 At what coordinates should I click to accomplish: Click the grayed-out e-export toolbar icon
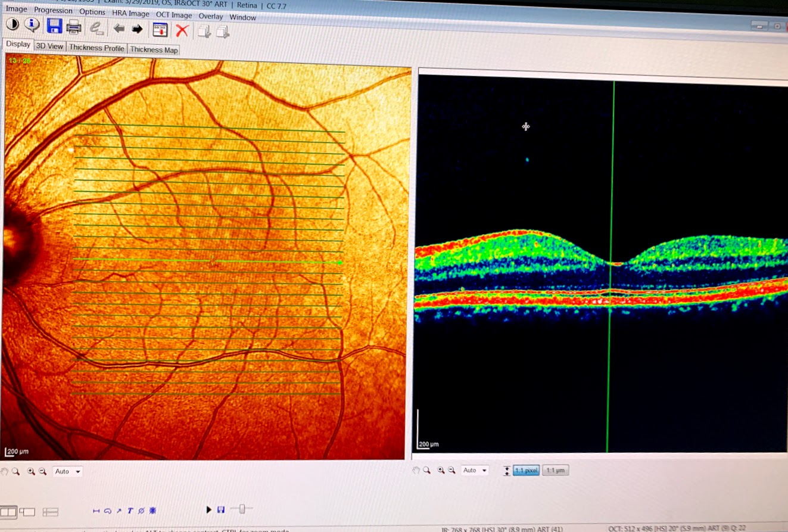pyautogui.click(x=95, y=27)
